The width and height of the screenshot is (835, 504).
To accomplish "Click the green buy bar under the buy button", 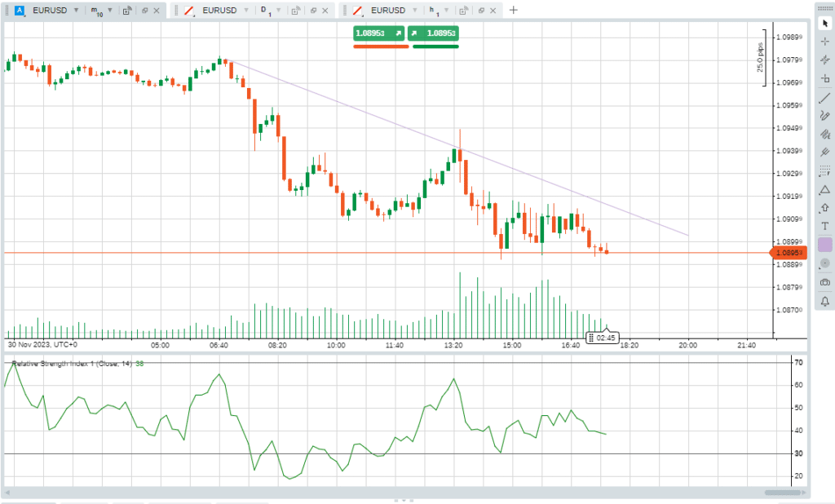I will pos(435,46).
